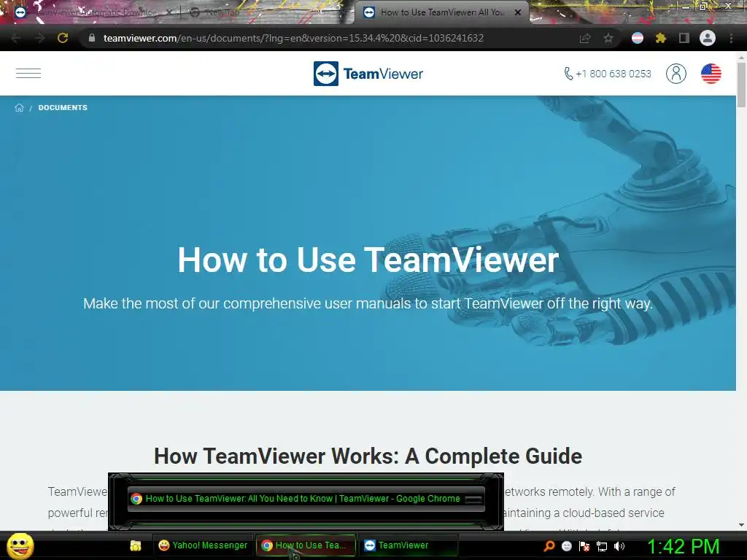747x560 pixels.
Task: Click the TeamViewer logo in header
Action: click(x=368, y=74)
